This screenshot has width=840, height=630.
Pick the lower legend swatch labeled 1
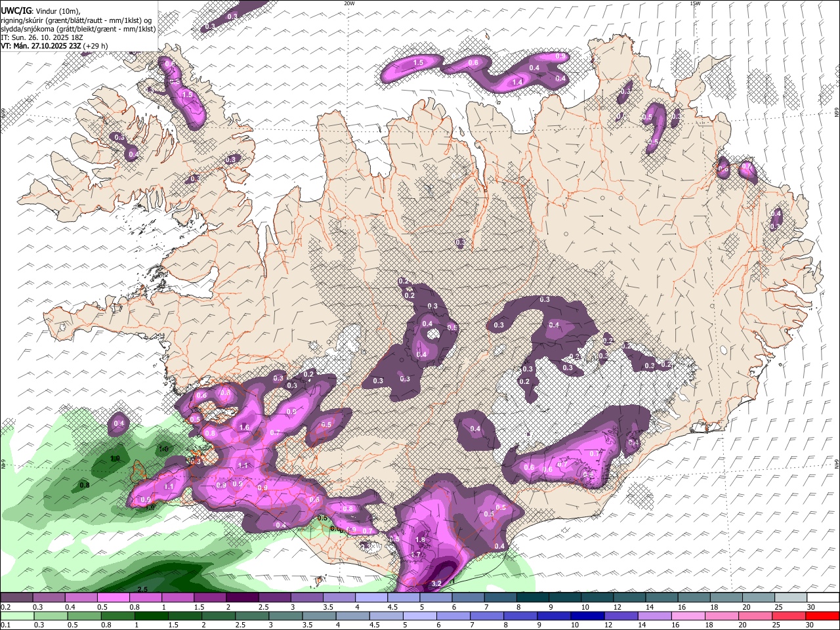click(x=151, y=616)
